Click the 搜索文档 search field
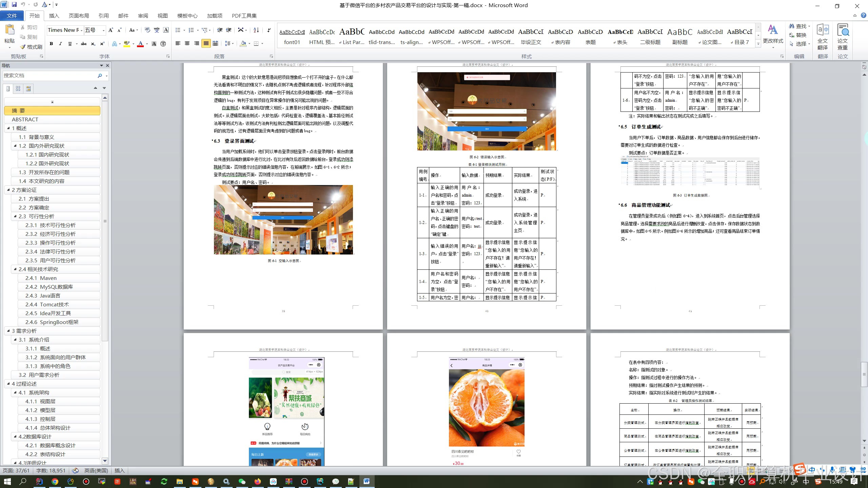The width and height of the screenshot is (868, 488). (49, 76)
